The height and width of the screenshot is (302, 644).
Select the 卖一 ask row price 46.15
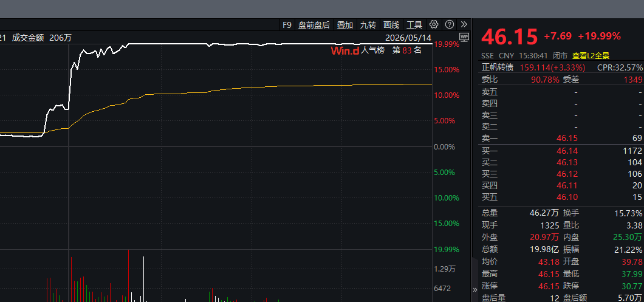click(567, 139)
